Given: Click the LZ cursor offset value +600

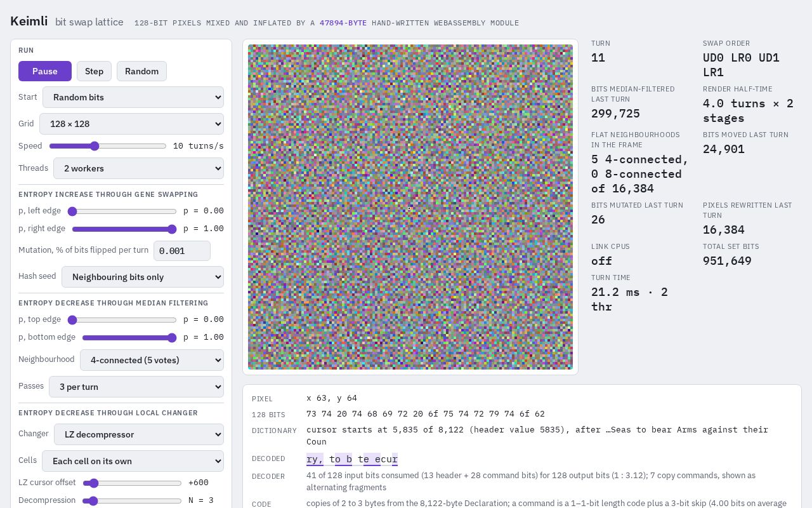Looking at the screenshot, I should tap(199, 483).
